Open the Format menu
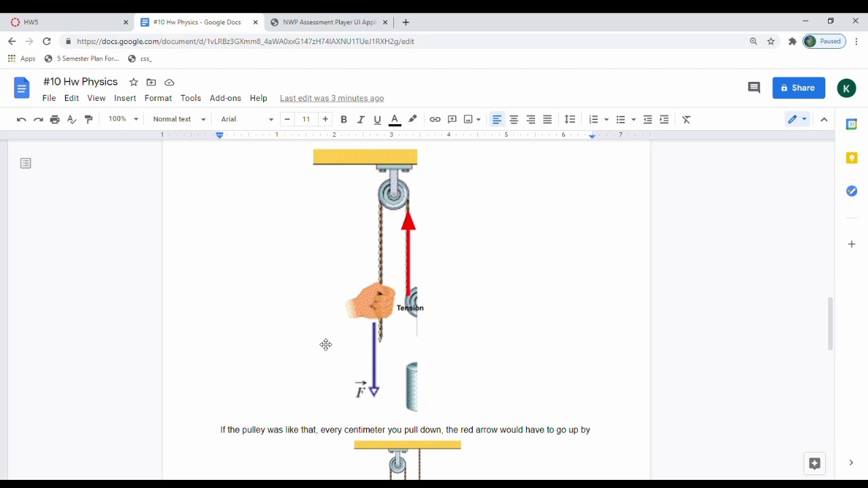 point(158,98)
